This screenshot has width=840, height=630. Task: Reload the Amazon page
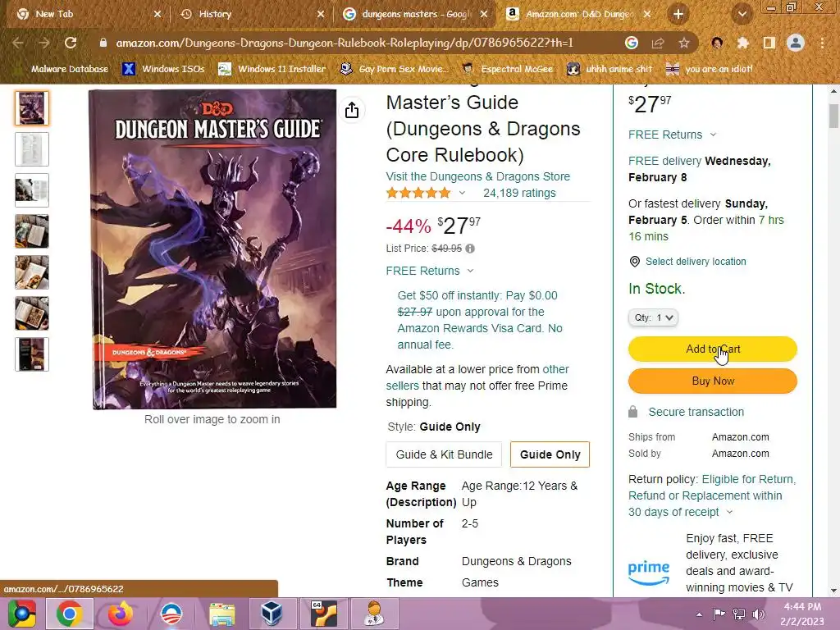click(71, 43)
